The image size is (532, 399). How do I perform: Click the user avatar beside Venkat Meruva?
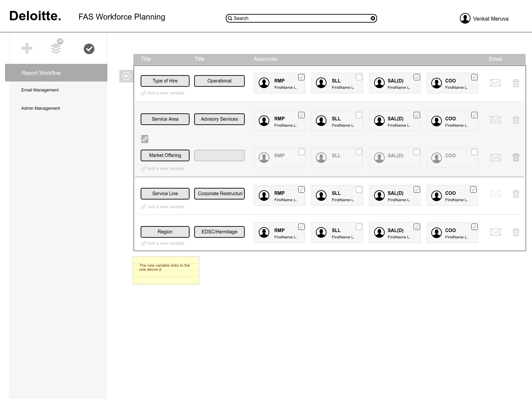[465, 18]
